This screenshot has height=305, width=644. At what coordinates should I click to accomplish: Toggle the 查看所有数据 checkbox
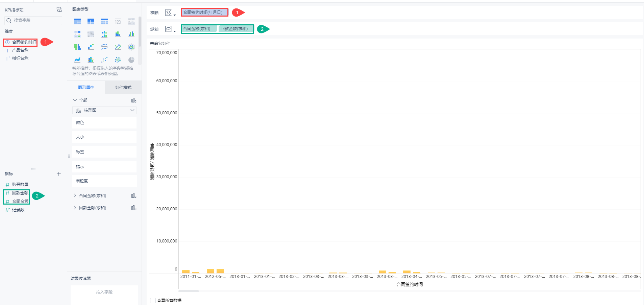(153, 300)
